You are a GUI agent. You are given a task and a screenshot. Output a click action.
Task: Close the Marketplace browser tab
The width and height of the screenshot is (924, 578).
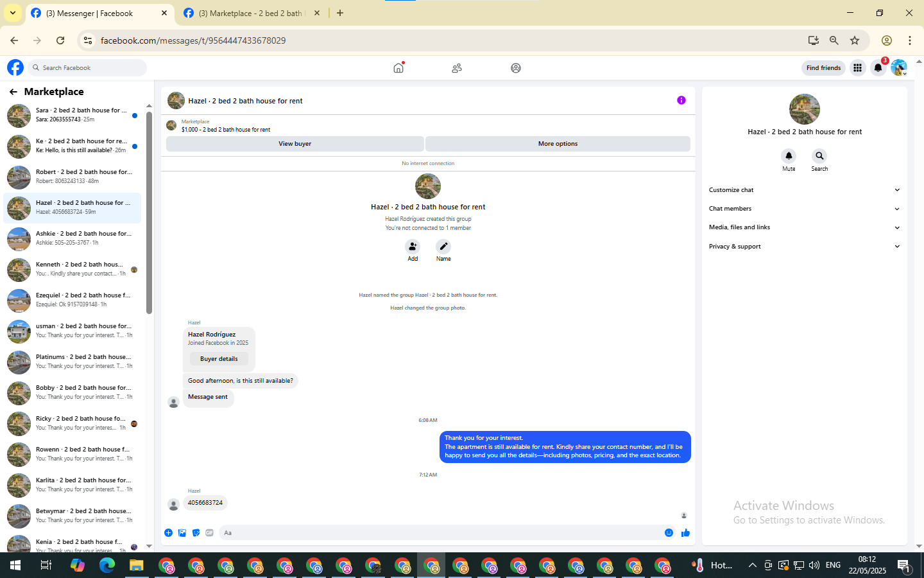pyautogui.click(x=317, y=13)
